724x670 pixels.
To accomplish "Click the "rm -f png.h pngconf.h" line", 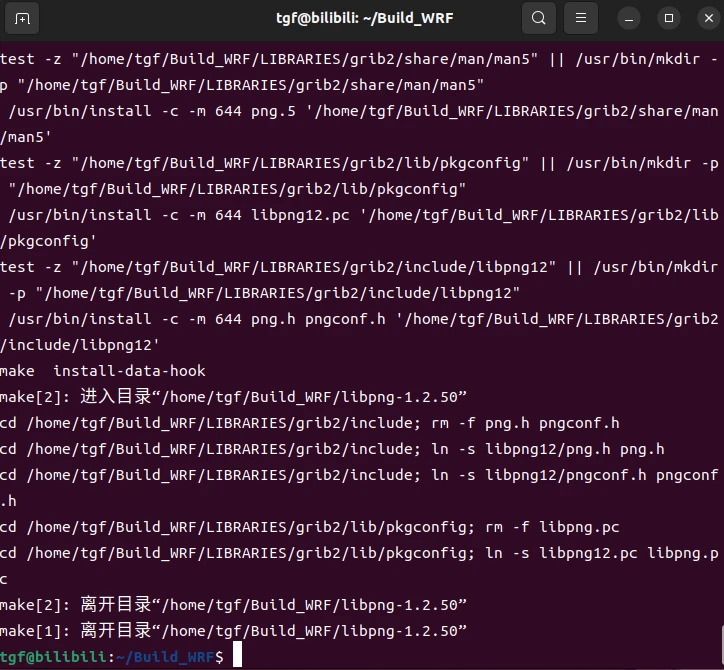I will click(x=310, y=423).
